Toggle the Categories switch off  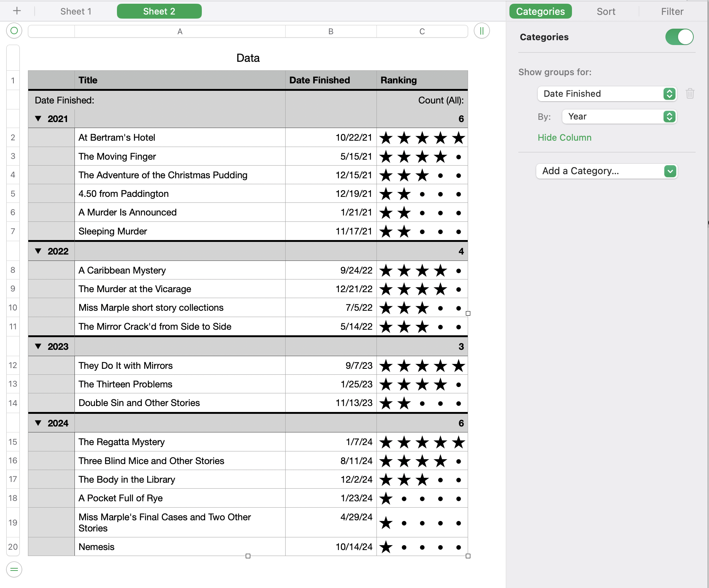click(679, 37)
